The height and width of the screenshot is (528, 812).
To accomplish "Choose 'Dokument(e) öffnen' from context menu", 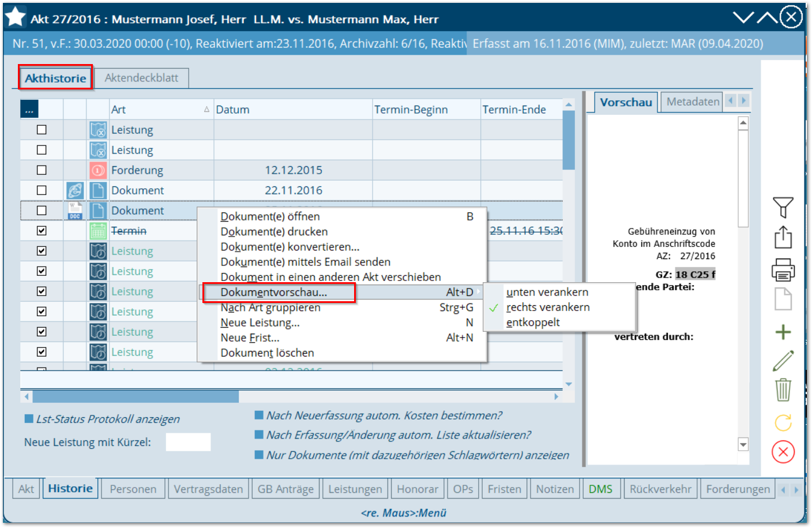I will point(270,216).
